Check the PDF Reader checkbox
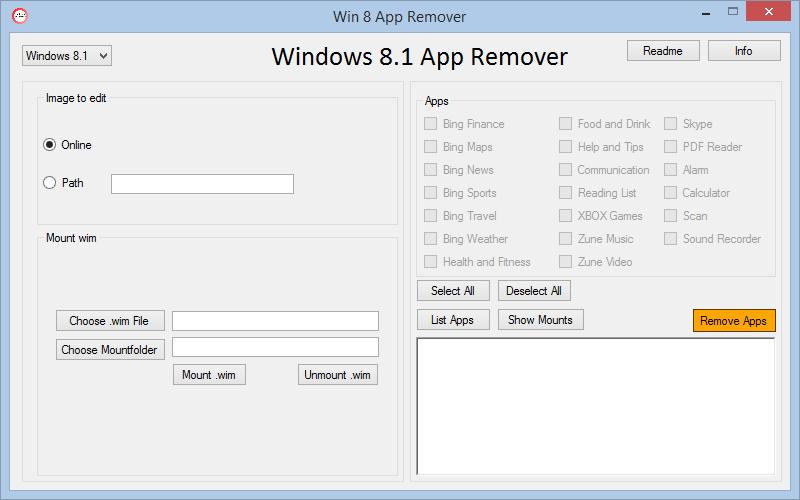 (x=670, y=147)
